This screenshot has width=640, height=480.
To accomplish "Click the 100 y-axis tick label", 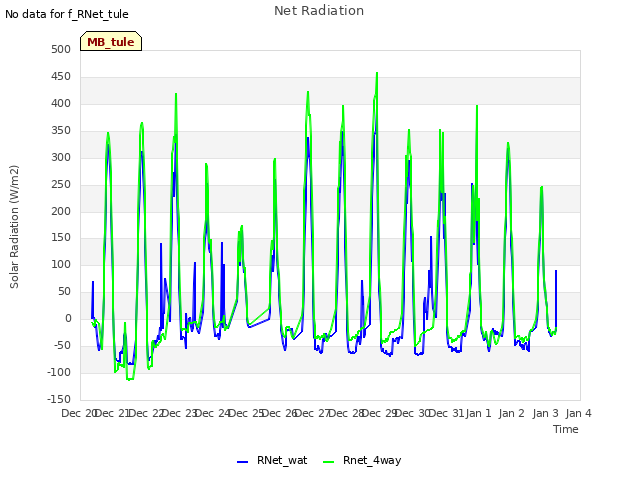I will click(61, 264).
